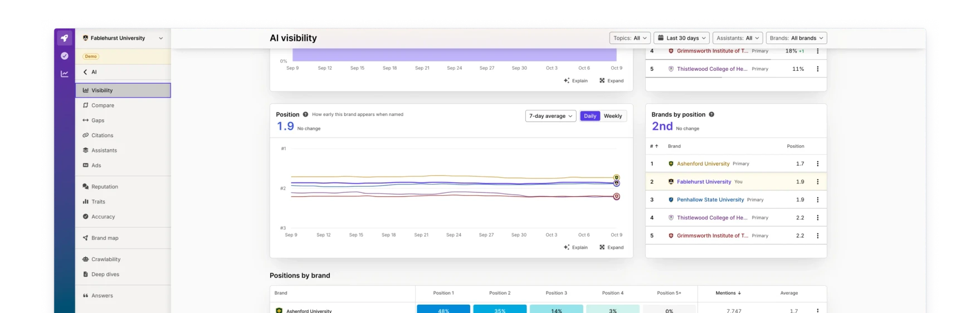Open Thistlewood College link in the position table
The height and width of the screenshot is (313, 980).
click(712, 218)
